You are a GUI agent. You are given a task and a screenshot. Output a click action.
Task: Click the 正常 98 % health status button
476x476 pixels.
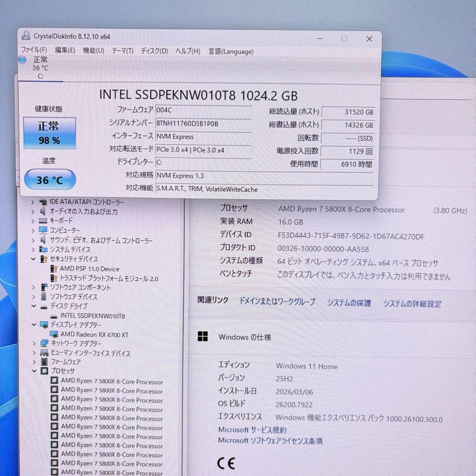click(x=49, y=133)
